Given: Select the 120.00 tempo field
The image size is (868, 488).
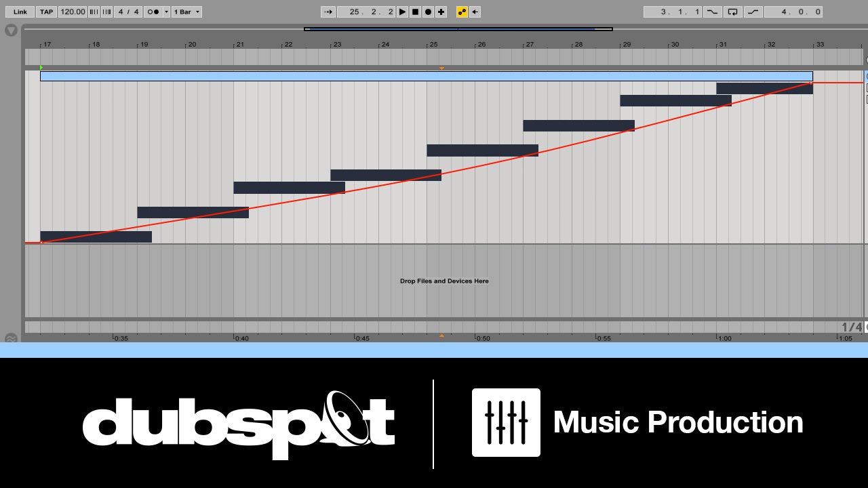Looking at the screenshot, I should [x=73, y=12].
